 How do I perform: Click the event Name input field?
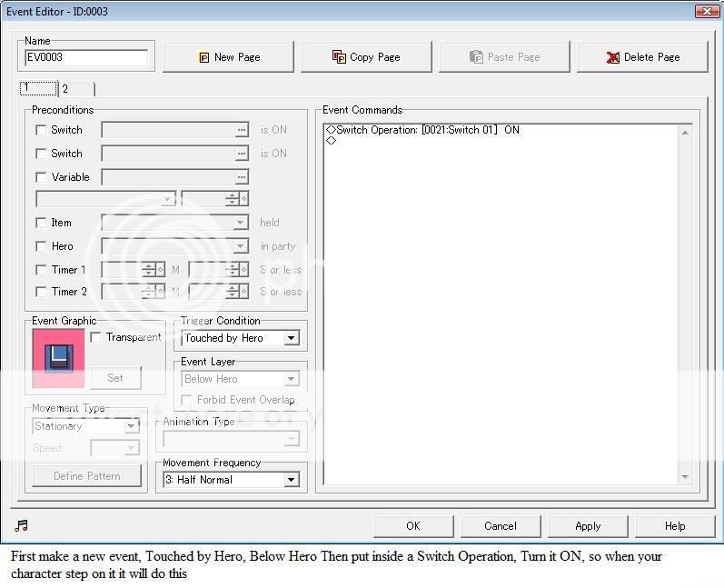pyautogui.click(x=86, y=57)
